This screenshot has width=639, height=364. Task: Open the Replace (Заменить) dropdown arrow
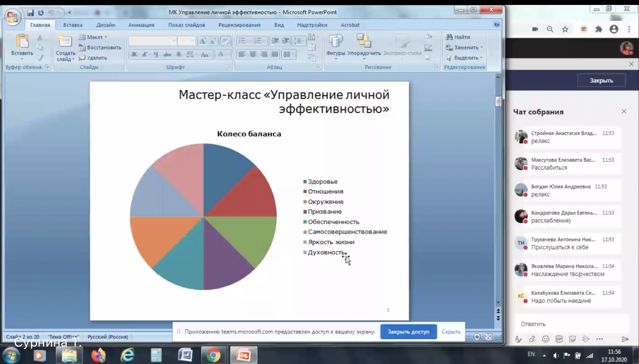point(482,47)
